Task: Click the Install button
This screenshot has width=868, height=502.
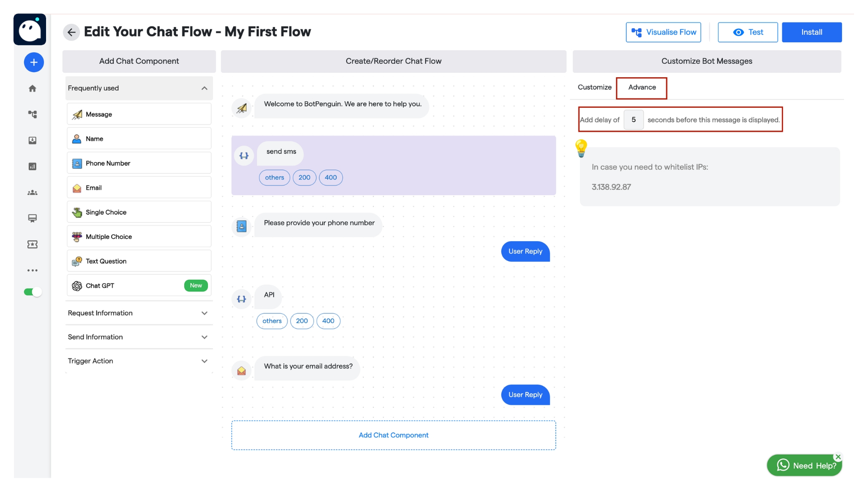Action: coord(812,32)
